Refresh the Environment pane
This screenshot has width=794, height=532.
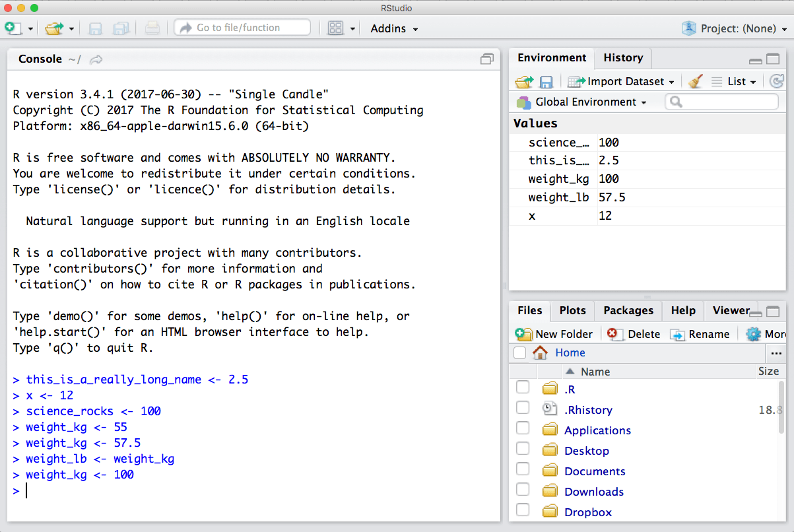[777, 80]
